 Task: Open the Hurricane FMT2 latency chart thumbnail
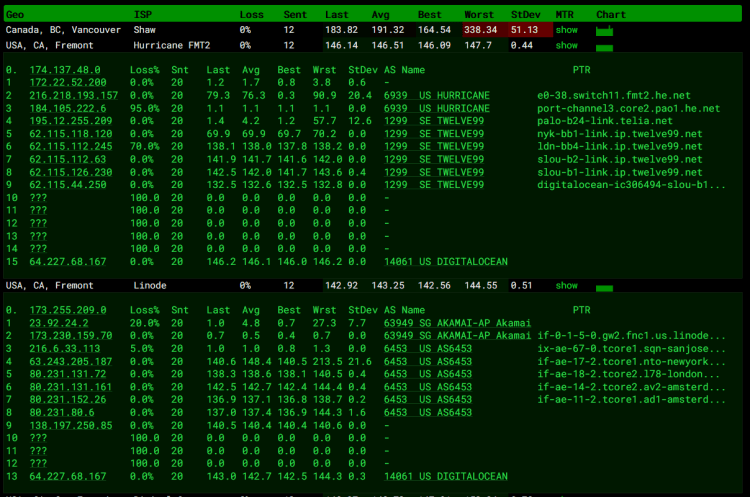point(604,47)
